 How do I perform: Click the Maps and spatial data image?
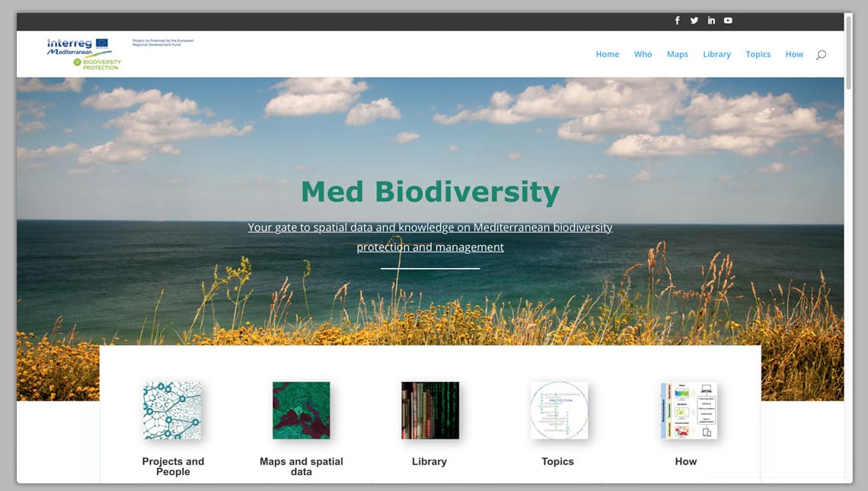click(302, 410)
